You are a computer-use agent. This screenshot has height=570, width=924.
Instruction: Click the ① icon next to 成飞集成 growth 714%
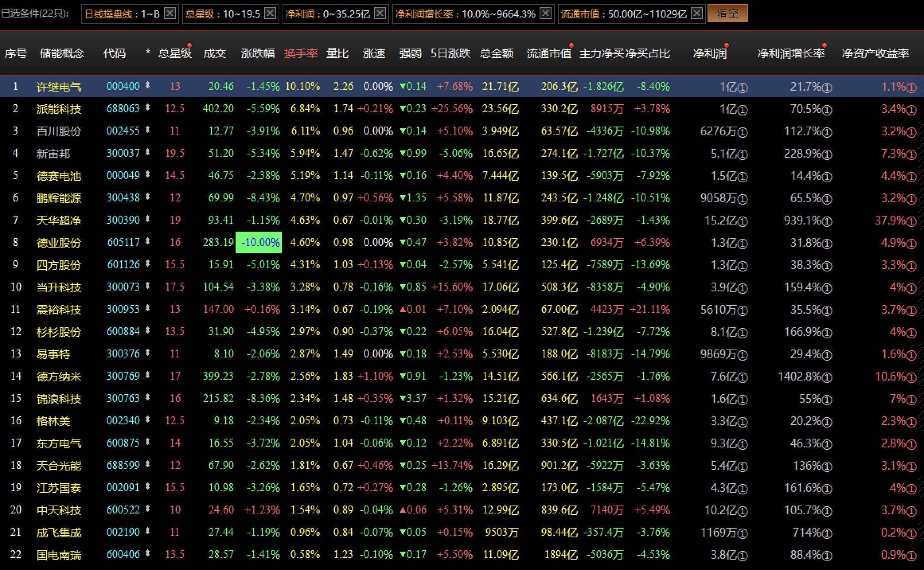[827, 533]
